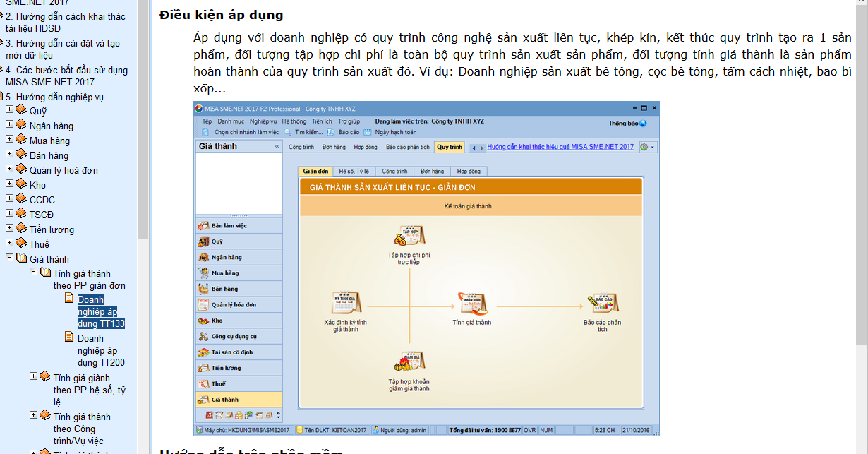Viewport: 868px width, 454px height.
Task: Expand the Mua hàng tree node
Action: (9, 140)
